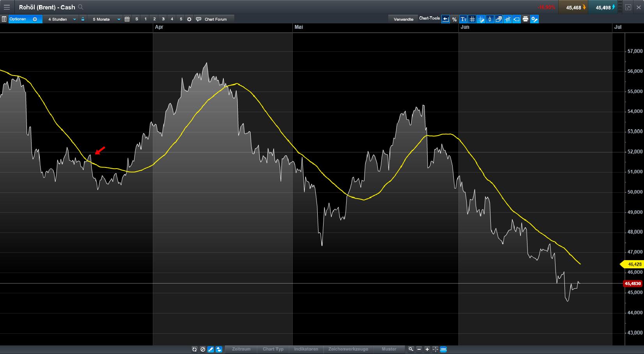Toggle the gridlines icon in Chart-Tools
The image size is (644, 354).
[x=472, y=19]
